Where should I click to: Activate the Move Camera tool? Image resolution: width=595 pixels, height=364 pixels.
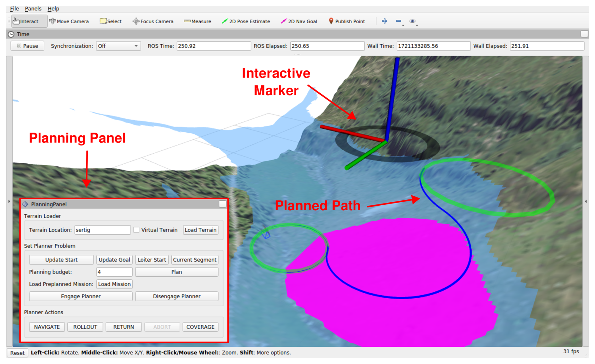point(69,21)
